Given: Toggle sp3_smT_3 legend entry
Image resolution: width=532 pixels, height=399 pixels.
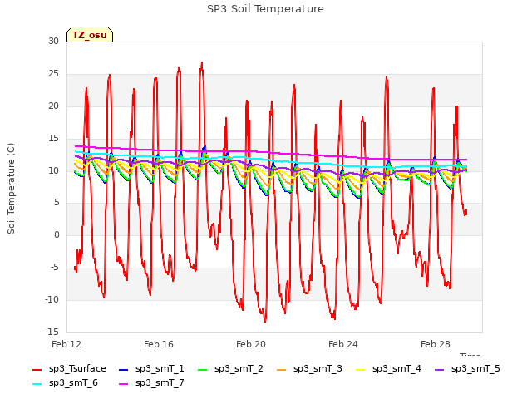Looking at the screenshot, I should click(309, 369).
